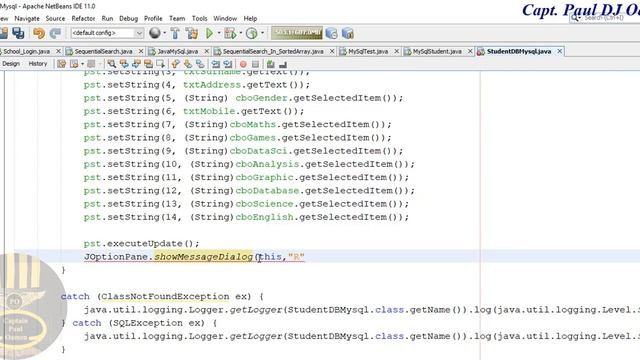
Task: Click the pst.executeUpdate(); line
Action: 142,244
